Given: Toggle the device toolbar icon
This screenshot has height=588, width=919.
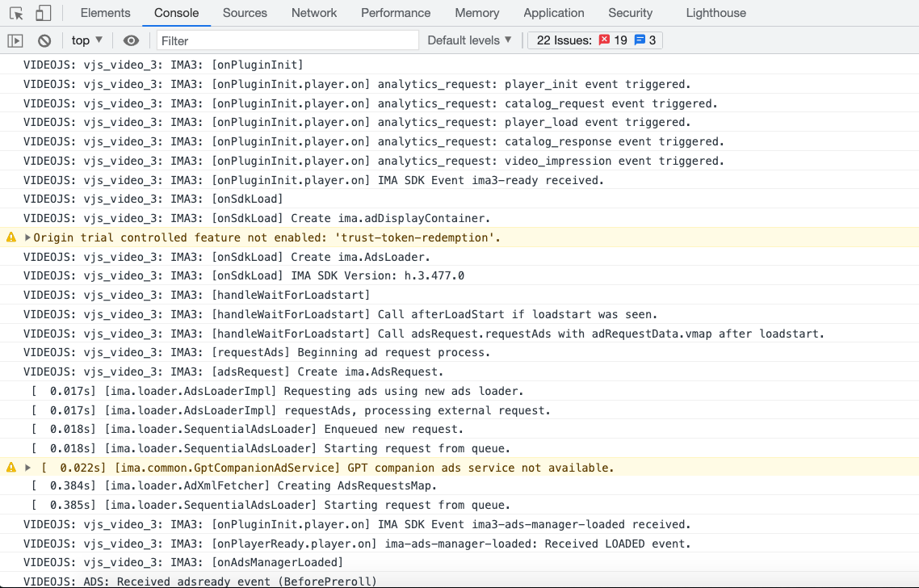Looking at the screenshot, I should coord(43,13).
